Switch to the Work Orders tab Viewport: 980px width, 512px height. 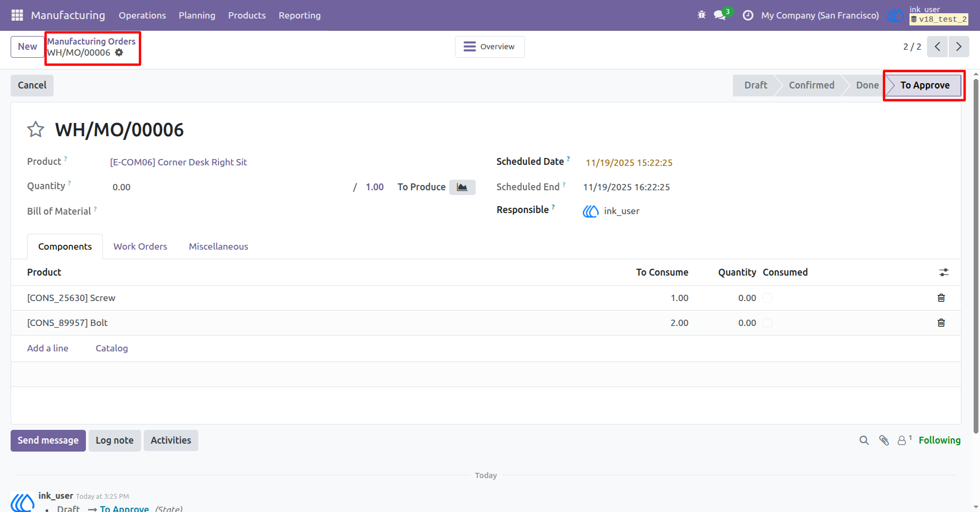tap(140, 246)
